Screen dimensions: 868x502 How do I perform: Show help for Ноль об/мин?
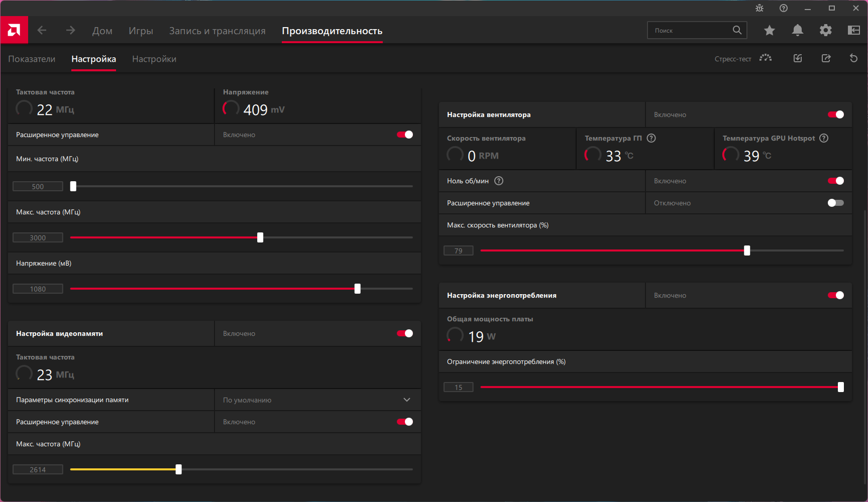(x=499, y=181)
